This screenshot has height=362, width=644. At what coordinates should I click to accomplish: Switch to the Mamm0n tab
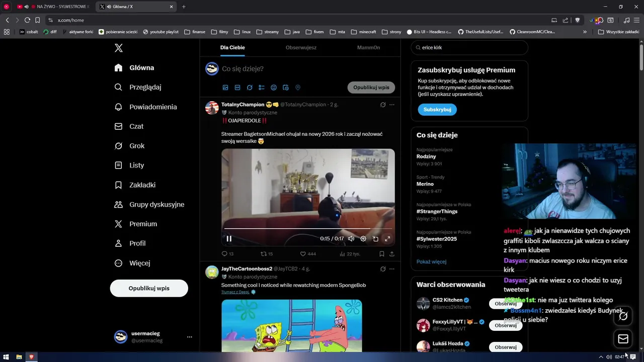(368, 47)
